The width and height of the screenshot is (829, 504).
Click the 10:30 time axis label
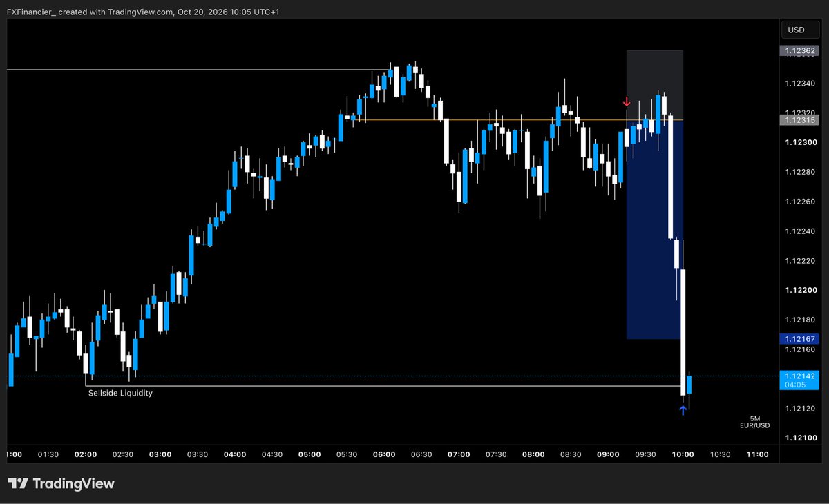(x=720, y=454)
